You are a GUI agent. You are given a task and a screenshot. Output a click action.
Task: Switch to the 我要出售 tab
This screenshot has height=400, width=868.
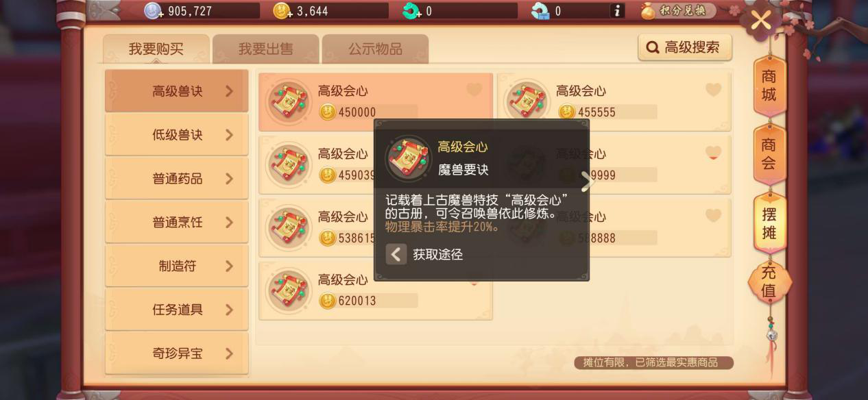[x=266, y=49]
